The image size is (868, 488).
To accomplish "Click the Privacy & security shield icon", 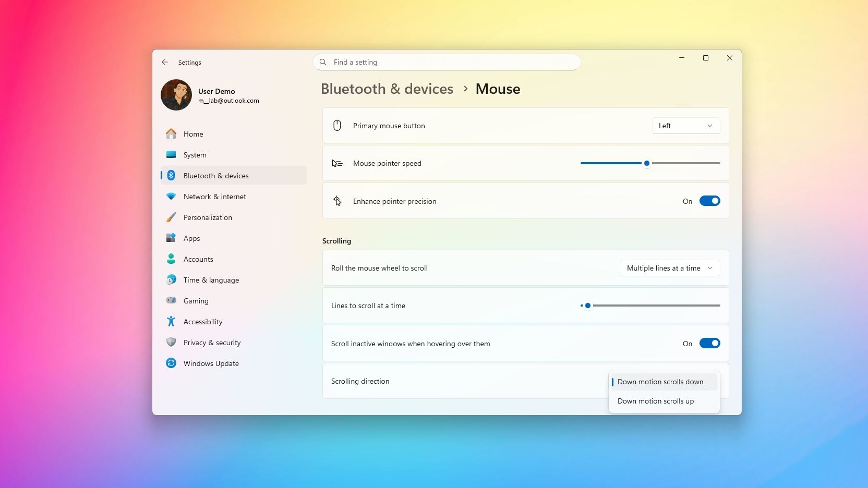I will [x=171, y=342].
